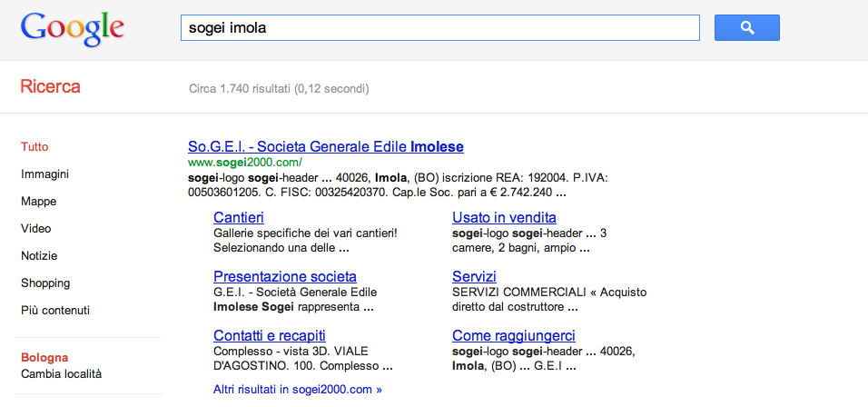The width and height of the screenshot is (868, 407).
Task: Click the Google logo
Action: pyautogui.click(x=72, y=29)
